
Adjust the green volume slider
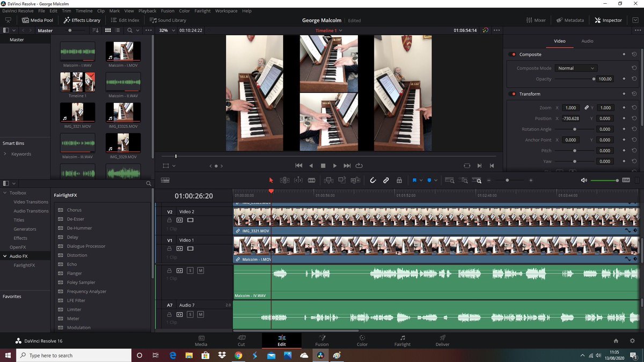604,181
